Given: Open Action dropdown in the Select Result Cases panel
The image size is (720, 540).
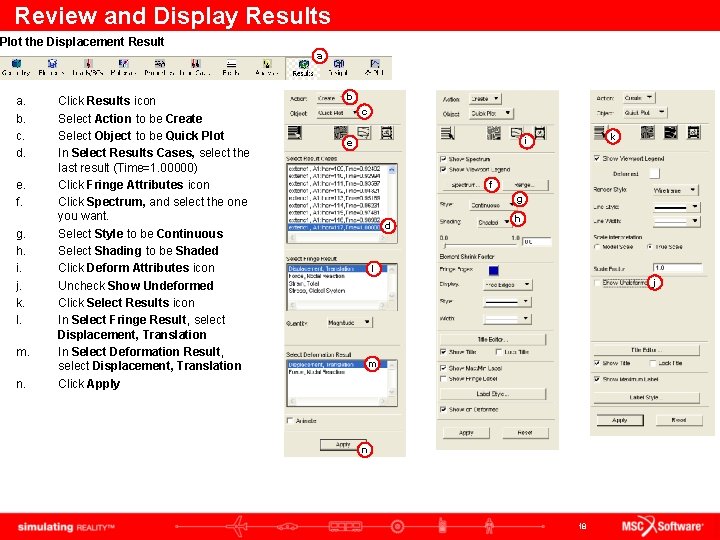Looking at the screenshot, I should [330, 98].
